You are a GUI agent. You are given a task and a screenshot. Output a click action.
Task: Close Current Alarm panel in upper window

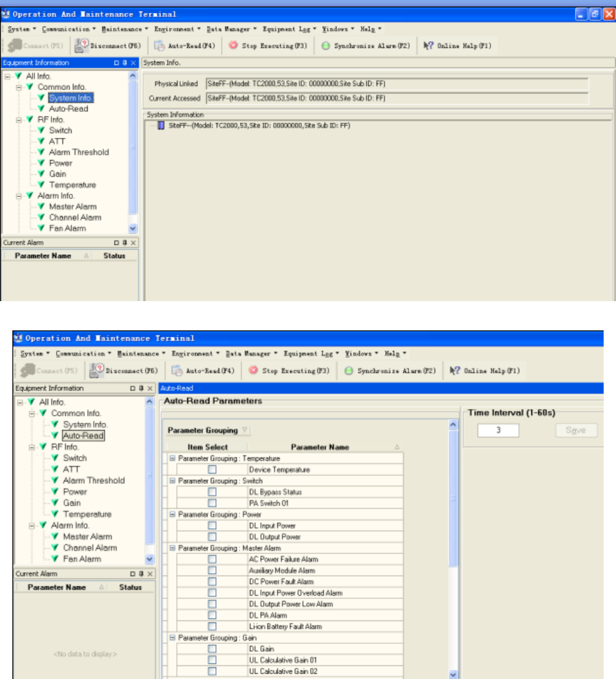tap(133, 243)
